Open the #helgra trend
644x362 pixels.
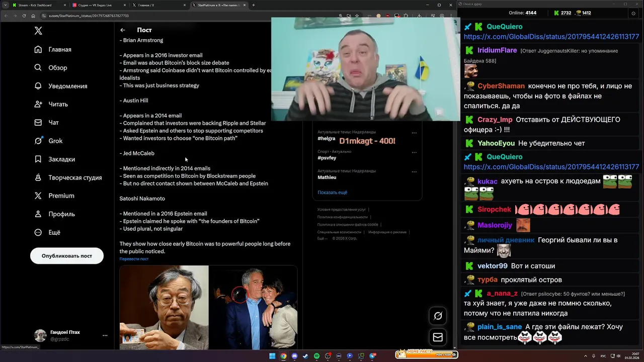tap(327, 138)
